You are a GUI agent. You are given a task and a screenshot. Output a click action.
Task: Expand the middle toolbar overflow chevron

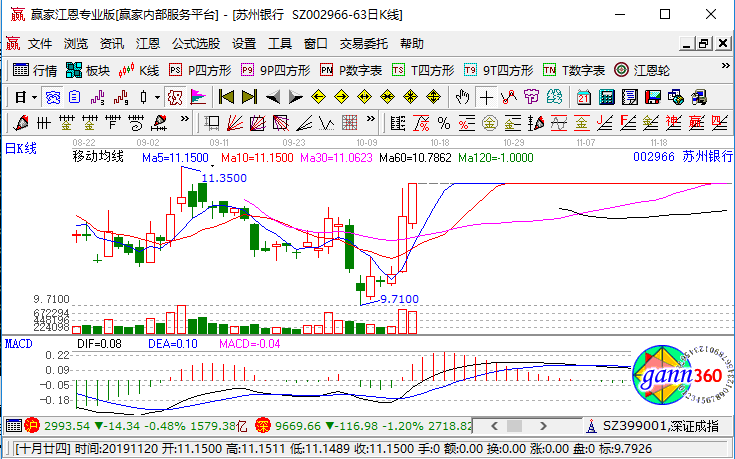pyautogui.click(x=371, y=119)
